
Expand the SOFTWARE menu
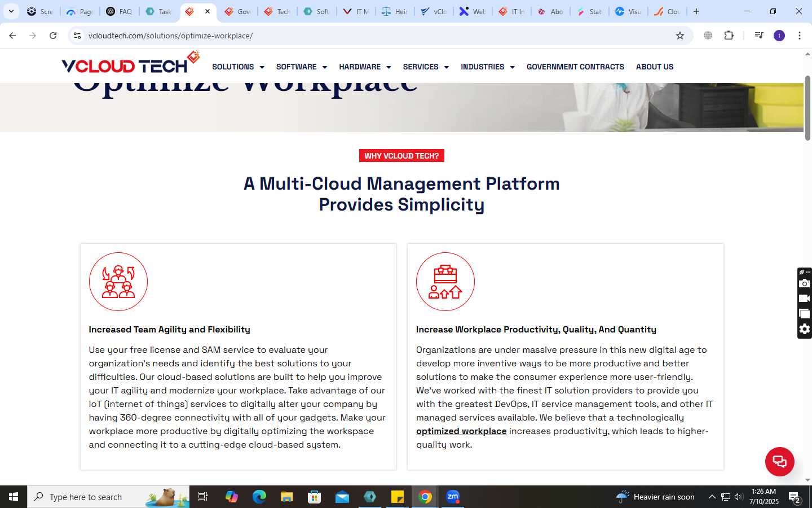pos(302,67)
